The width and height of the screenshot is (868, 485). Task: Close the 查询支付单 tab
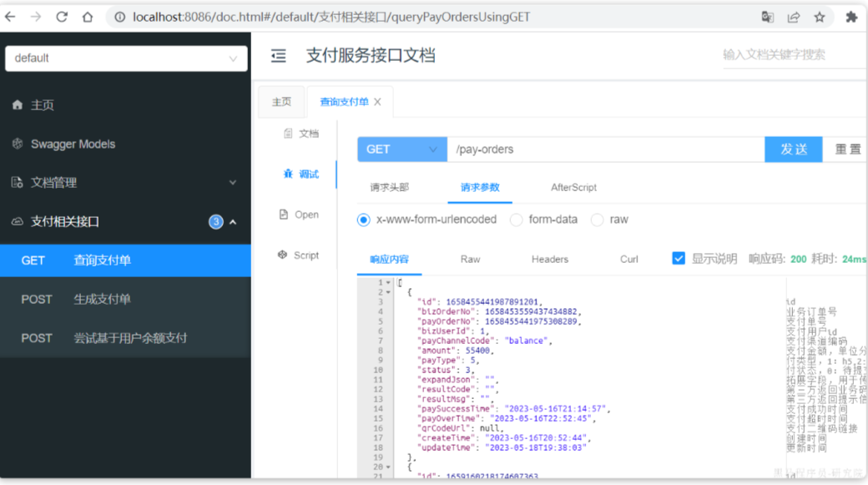377,102
